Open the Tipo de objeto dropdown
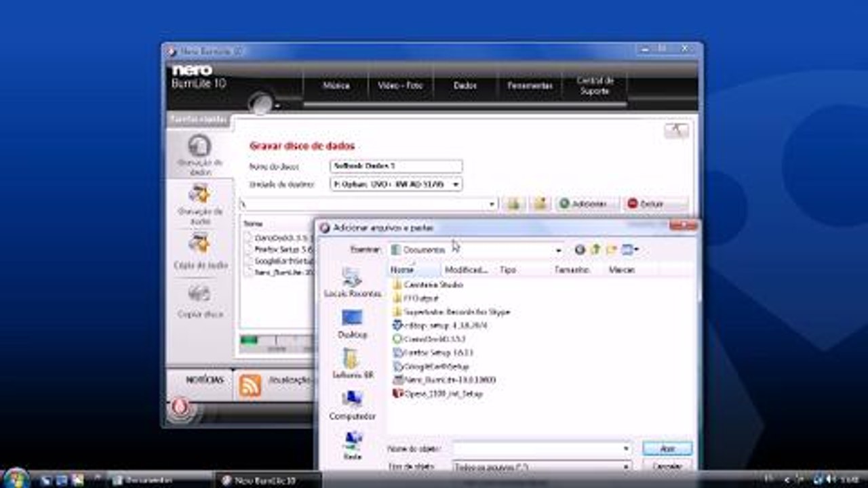The width and height of the screenshot is (868, 488). pyautogui.click(x=542, y=466)
